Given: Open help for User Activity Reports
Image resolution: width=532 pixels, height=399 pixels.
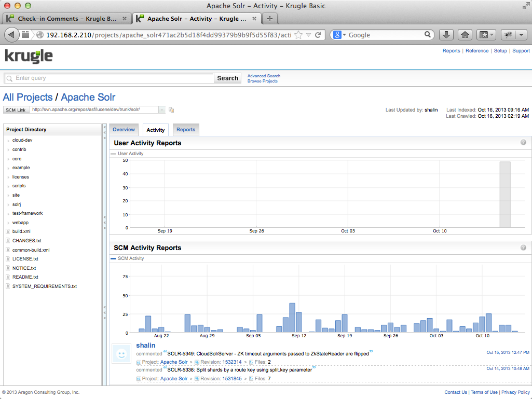Looking at the screenshot, I should pos(523,143).
